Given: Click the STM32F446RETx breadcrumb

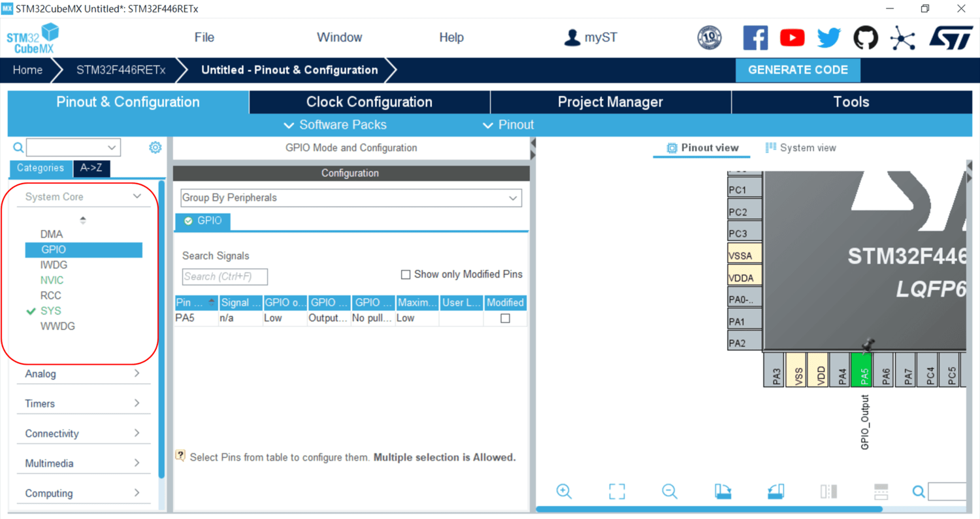Looking at the screenshot, I should coord(121,70).
